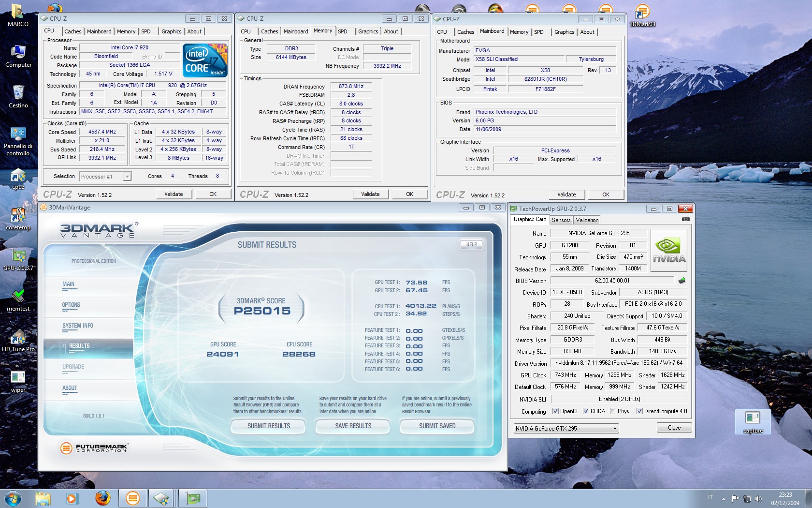Open the Action Center flag icon
The width and height of the screenshot is (812, 508).
click(x=735, y=499)
